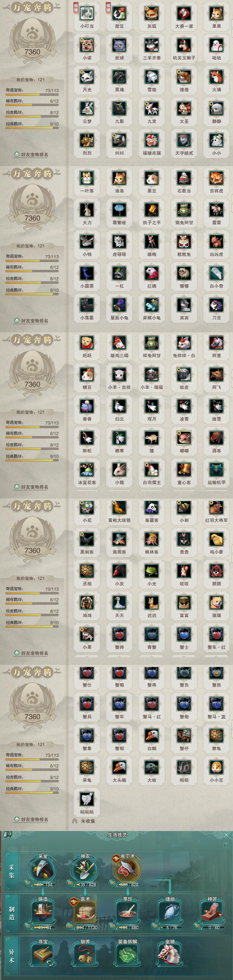Image resolution: width=233 pixels, height=980 pixels.
Task: Open the 烹饪 cooking skill
Action: 127,912
